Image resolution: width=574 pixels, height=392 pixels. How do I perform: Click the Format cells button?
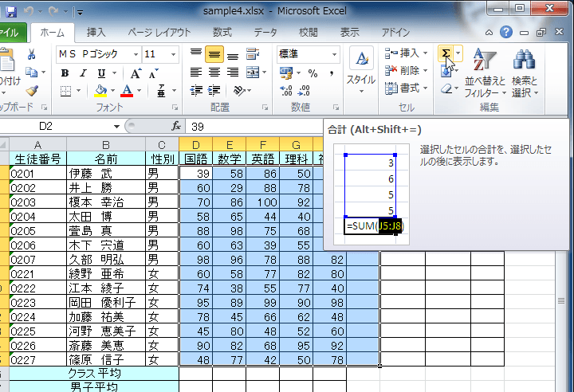403,88
